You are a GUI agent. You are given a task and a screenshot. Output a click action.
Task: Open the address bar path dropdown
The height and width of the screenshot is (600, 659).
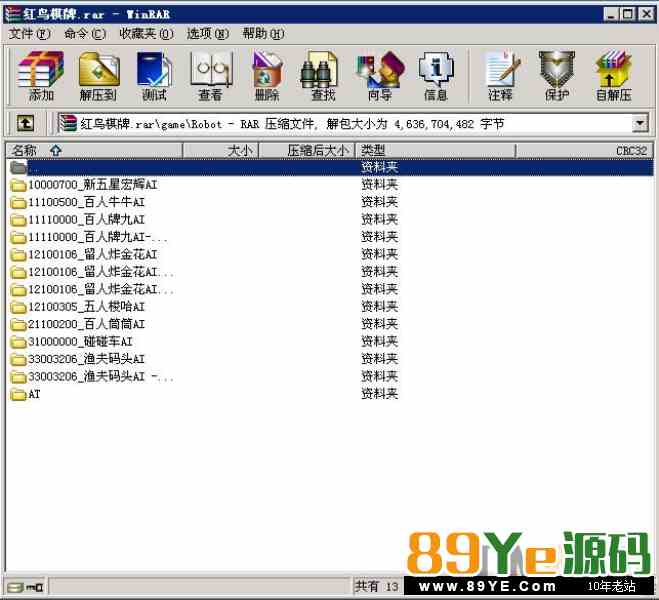coord(640,124)
